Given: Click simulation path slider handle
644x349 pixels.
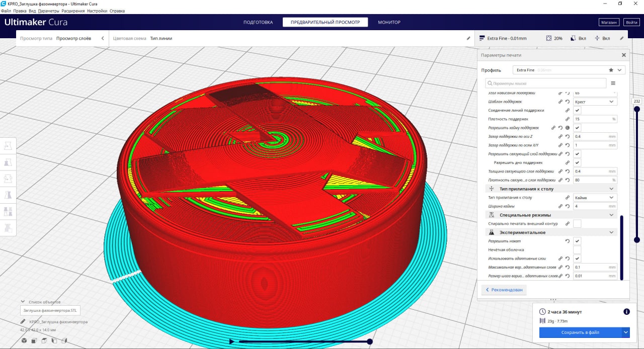Looking at the screenshot, I should pyautogui.click(x=370, y=341).
